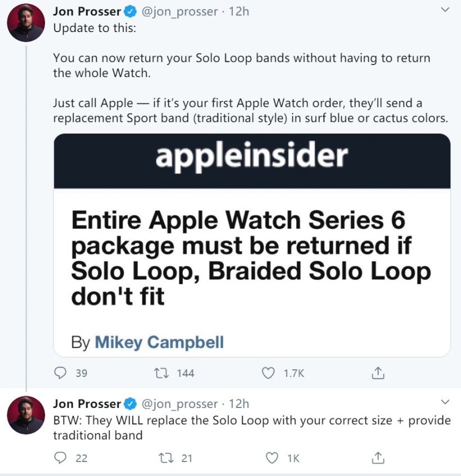Like the first tweet with 1.7K likes
461x476 pixels.
pos(269,373)
